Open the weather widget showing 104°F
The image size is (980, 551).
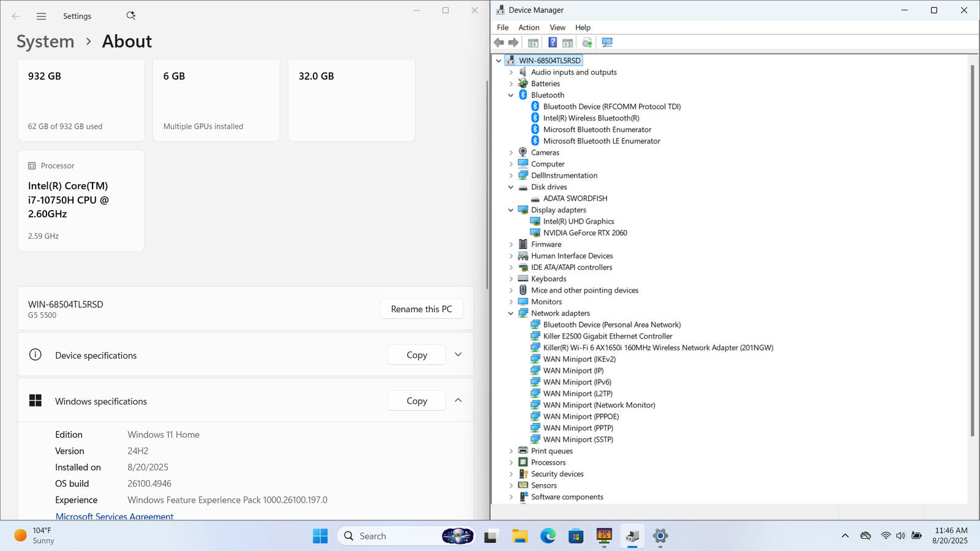[x=34, y=536]
